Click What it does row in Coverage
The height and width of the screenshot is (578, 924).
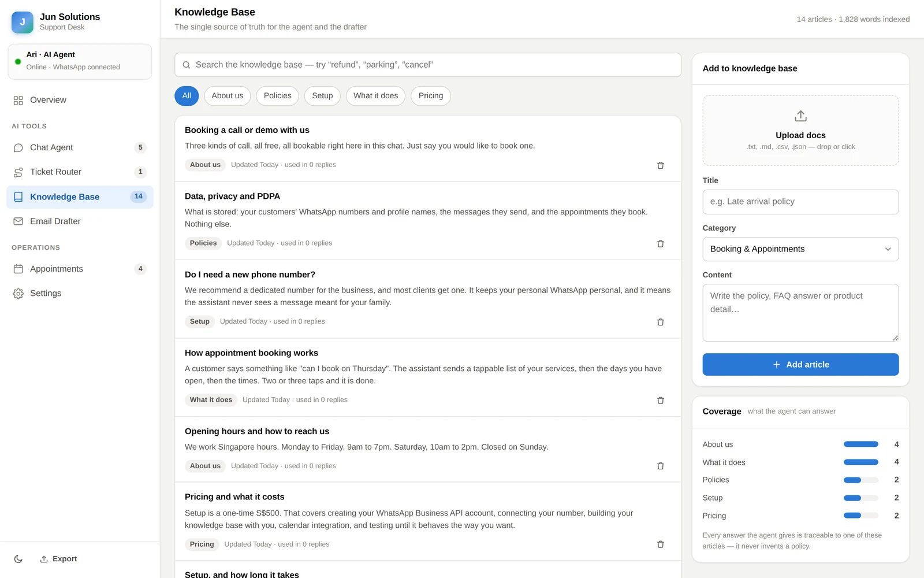click(800, 462)
